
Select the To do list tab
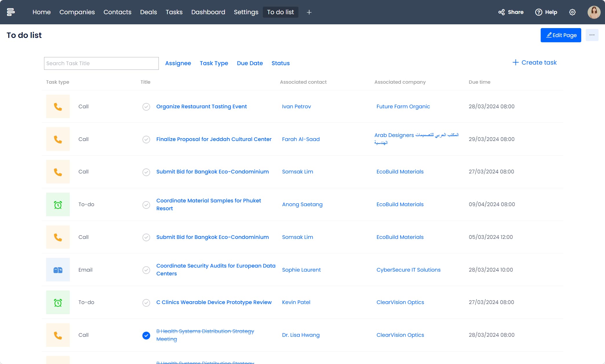[x=280, y=12]
